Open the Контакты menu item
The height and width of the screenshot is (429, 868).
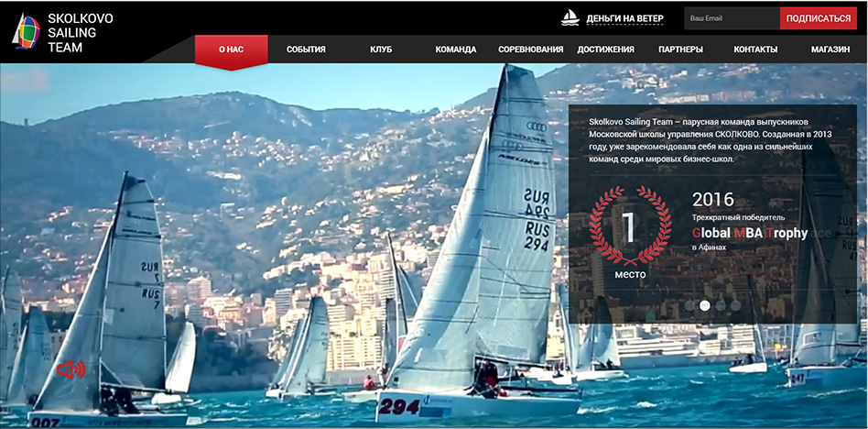click(x=755, y=49)
